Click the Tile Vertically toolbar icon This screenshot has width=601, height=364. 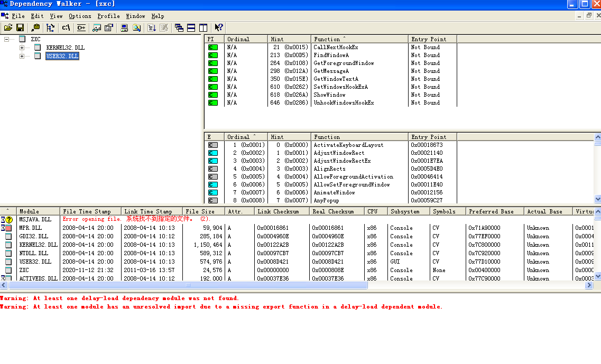[x=203, y=27]
